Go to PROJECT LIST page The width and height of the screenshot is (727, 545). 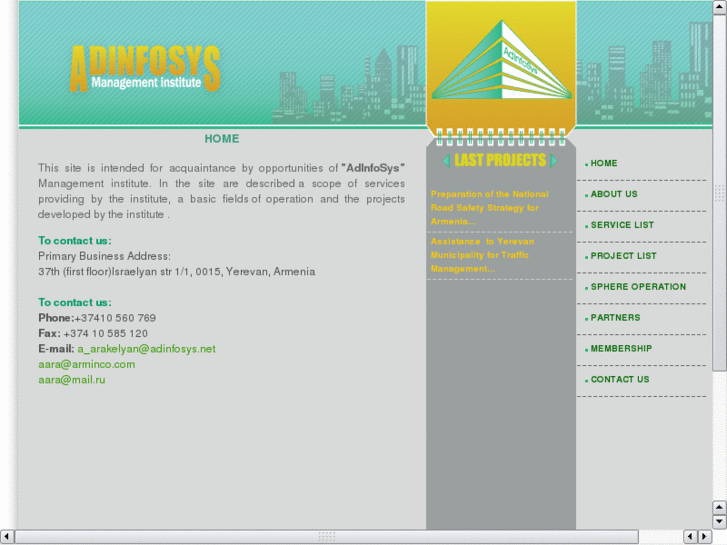click(x=623, y=256)
